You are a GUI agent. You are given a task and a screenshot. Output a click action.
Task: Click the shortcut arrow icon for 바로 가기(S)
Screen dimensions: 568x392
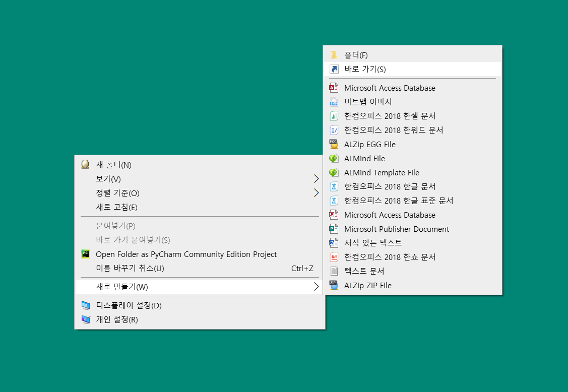pyautogui.click(x=334, y=69)
